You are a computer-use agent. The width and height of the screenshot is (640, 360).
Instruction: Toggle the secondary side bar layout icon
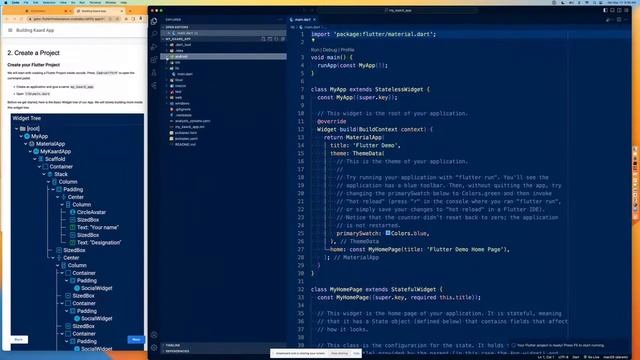click(x=619, y=10)
